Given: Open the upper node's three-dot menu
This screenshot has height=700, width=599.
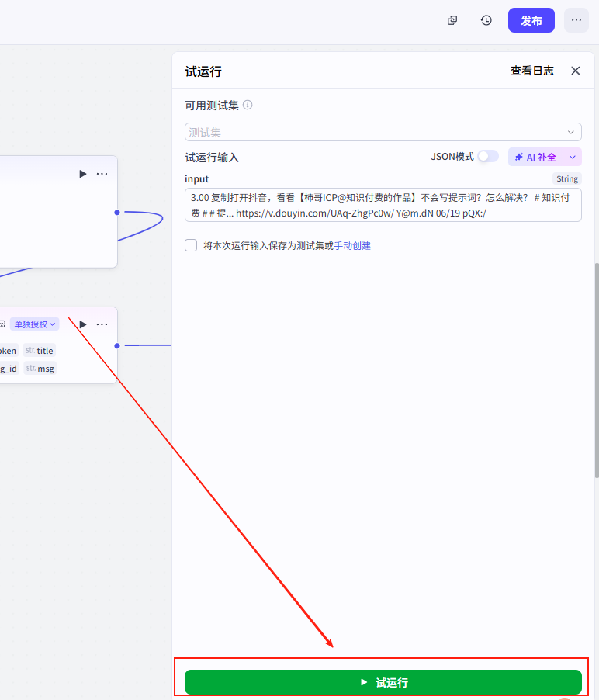Looking at the screenshot, I should tap(102, 174).
